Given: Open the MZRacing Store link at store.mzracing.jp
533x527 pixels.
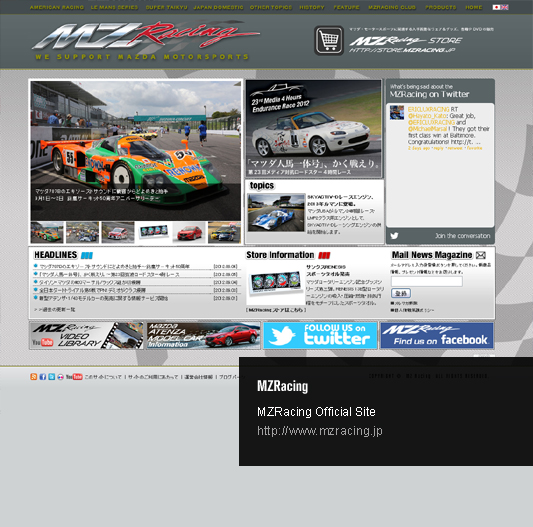Looking at the screenshot, I should 406,45.
